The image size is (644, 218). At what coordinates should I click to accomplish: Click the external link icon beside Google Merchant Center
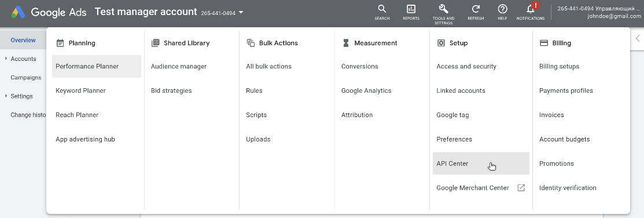521,188
